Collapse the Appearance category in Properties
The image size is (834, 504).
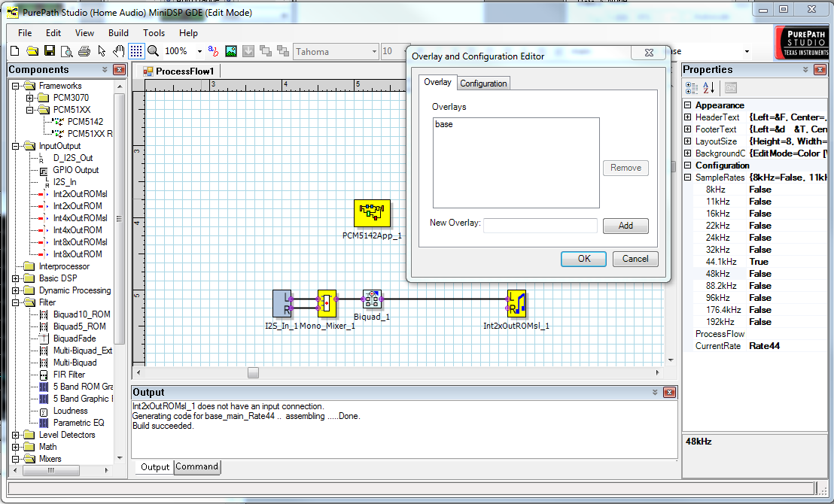point(688,105)
